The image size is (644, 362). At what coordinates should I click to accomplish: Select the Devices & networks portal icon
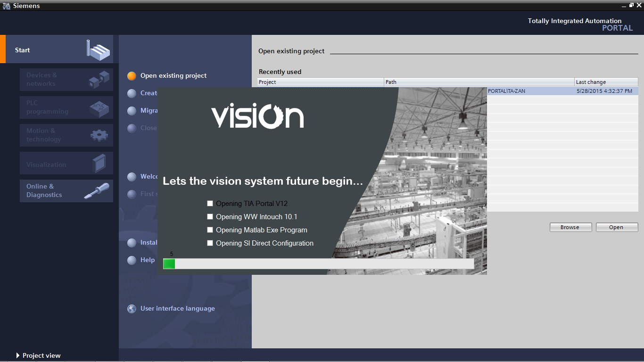[99, 79]
